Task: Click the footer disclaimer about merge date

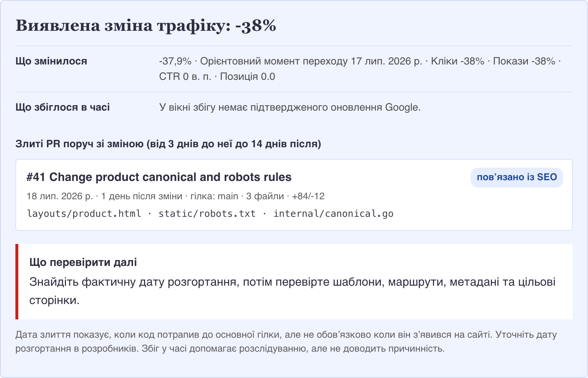Action: (286, 341)
